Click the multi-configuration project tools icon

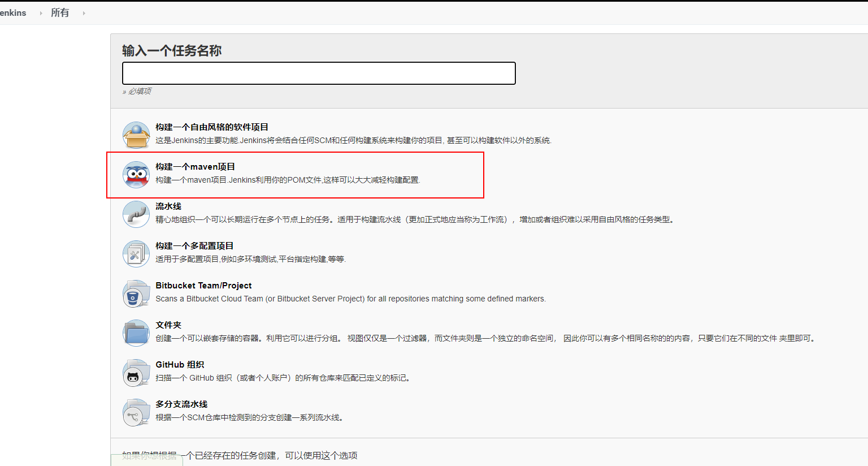pyautogui.click(x=136, y=254)
